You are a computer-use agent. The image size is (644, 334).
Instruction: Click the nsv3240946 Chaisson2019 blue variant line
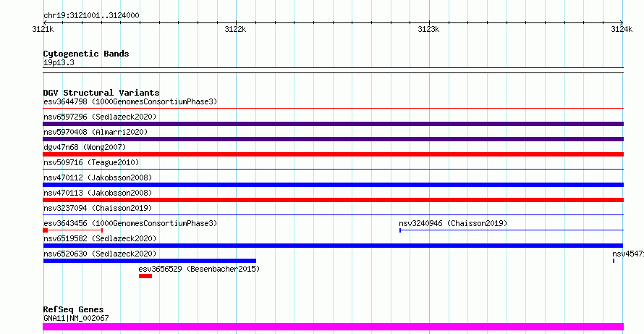pyautogui.click(x=512, y=230)
